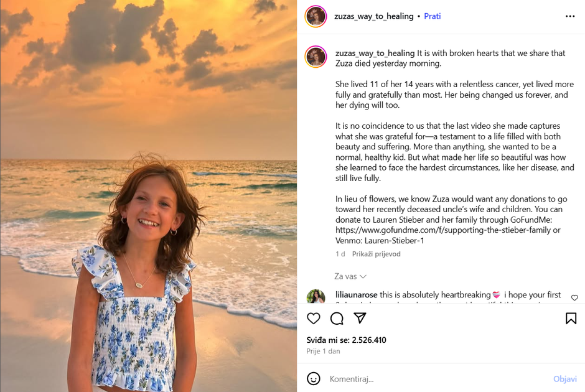This screenshot has height=392, width=585.
Task: View likes list "Sviđa mi se: 2.526.410"
Action: tap(346, 340)
